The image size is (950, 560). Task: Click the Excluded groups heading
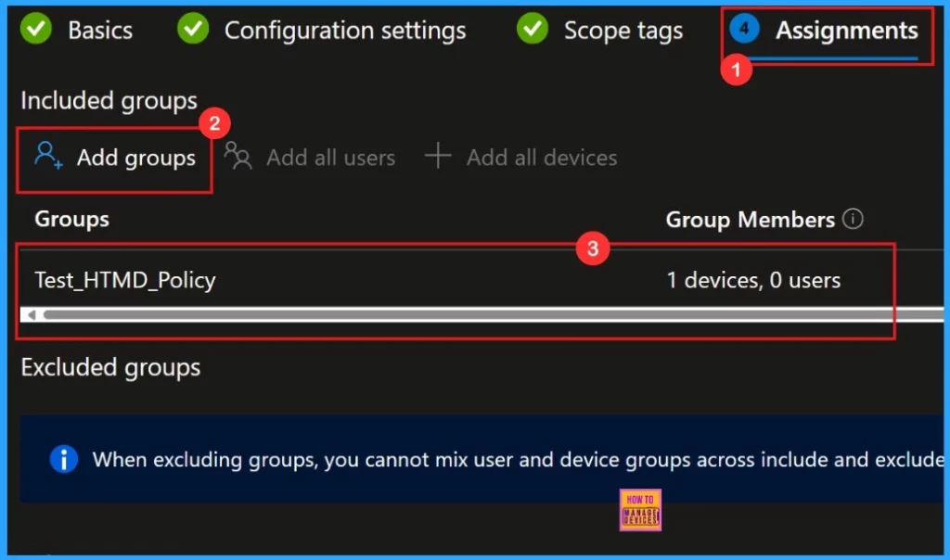click(110, 367)
